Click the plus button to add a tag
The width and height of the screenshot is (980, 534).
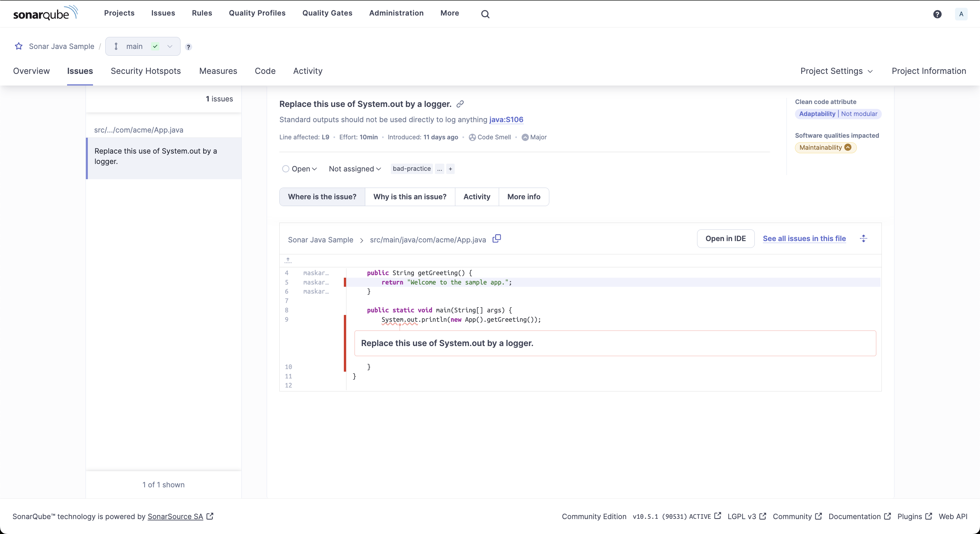tap(450, 169)
